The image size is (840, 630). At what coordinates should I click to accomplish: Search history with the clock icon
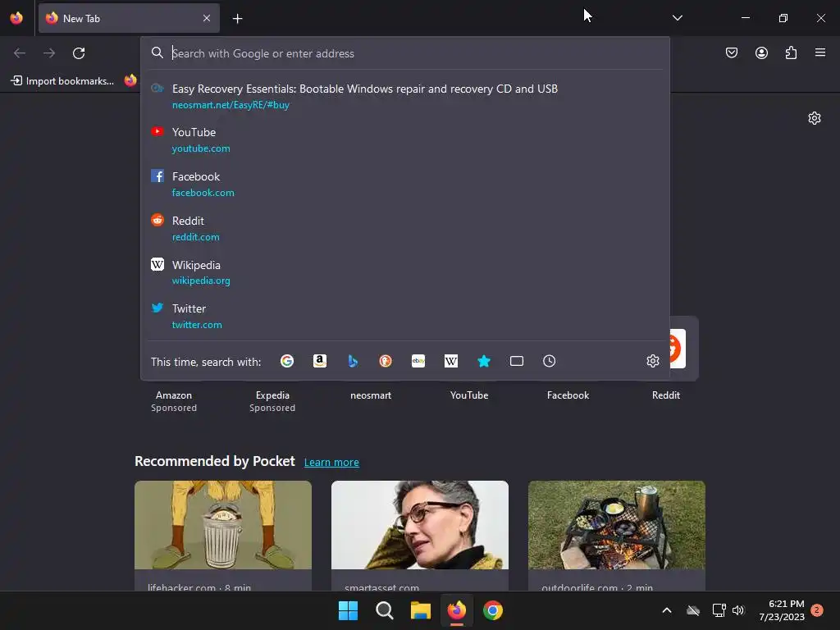(x=549, y=361)
